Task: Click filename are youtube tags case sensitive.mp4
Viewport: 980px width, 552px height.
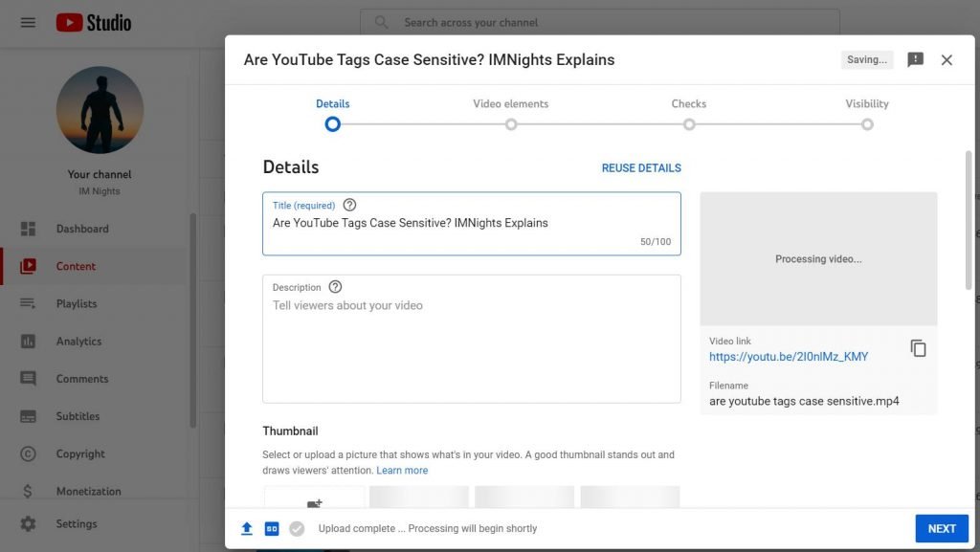Action: (x=804, y=401)
